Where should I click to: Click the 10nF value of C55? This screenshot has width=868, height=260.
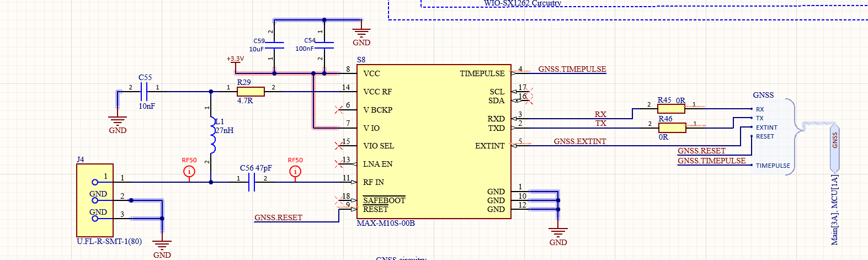click(x=147, y=106)
